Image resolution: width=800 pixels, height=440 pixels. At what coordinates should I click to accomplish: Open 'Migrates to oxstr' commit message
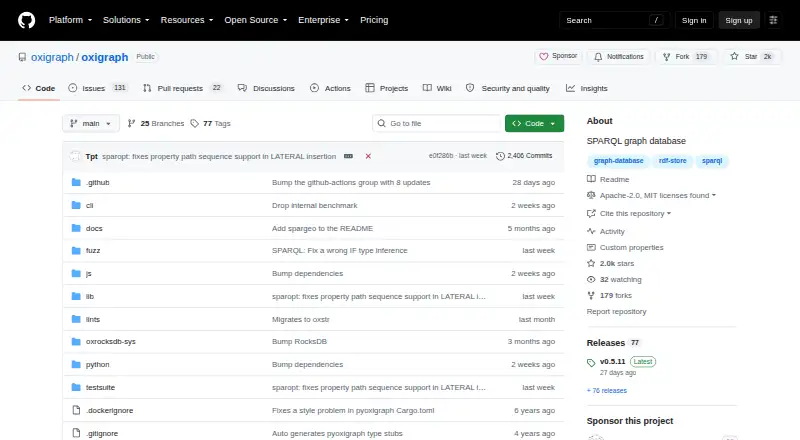click(301, 320)
